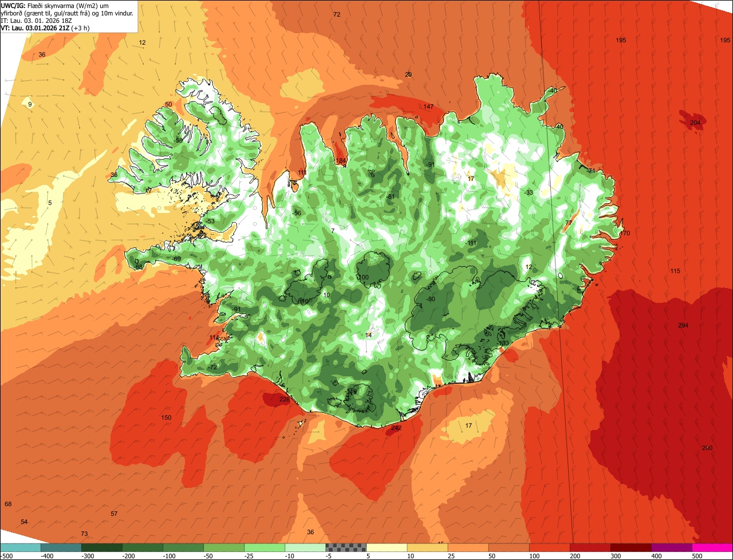Click the pale yellow 5 to 10 legend swatch
The height and width of the screenshot is (560, 733).
[x=387, y=547]
